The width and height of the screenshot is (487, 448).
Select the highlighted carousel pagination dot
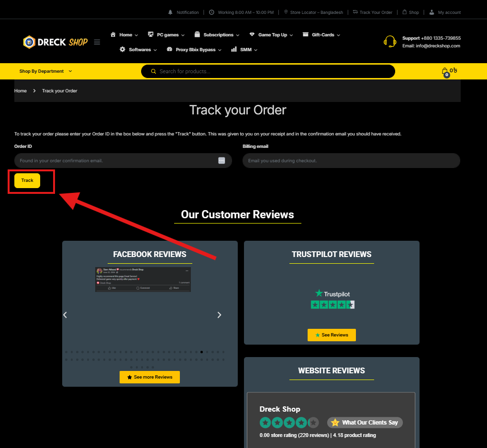201,352
